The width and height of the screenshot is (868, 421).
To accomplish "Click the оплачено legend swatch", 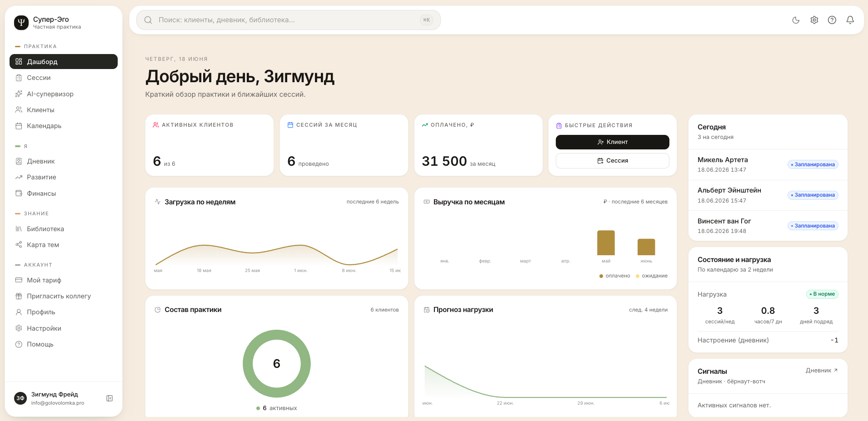I will (601, 276).
